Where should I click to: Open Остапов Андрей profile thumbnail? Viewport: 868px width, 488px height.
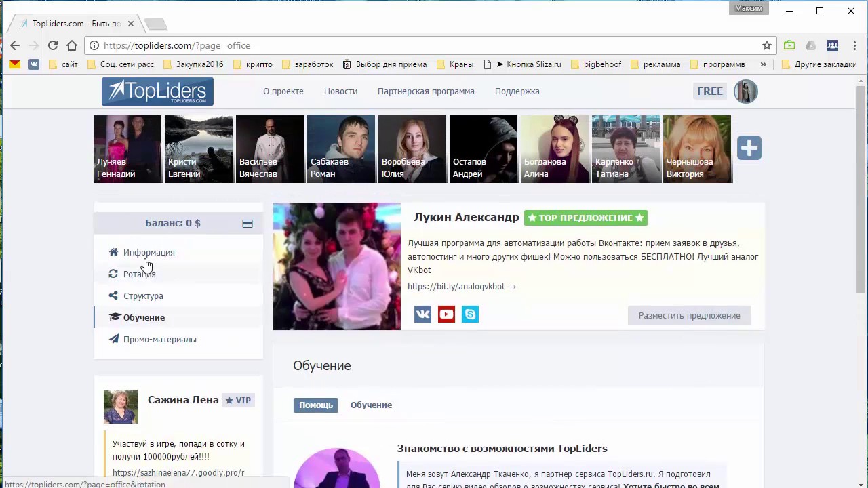(x=484, y=149)
